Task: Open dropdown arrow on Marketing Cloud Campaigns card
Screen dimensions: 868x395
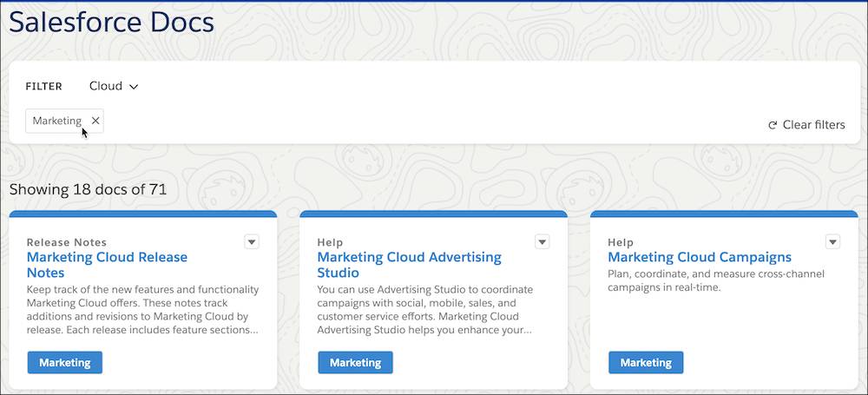Action: tap(832, 242)
